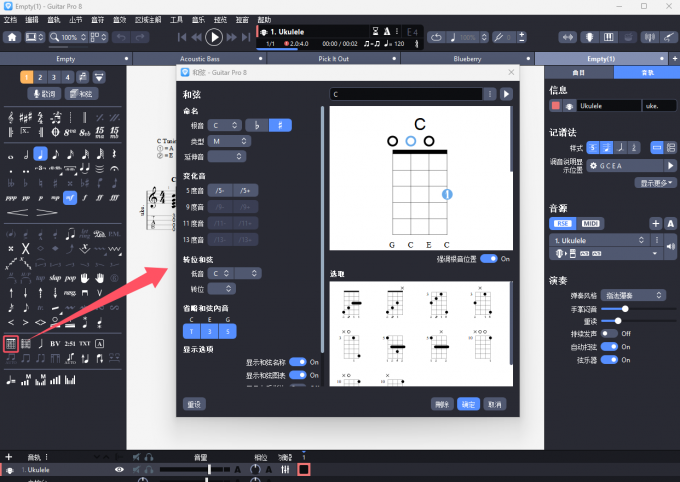
Task: Click the Home icon in toolbar
Action: [12, 37]
